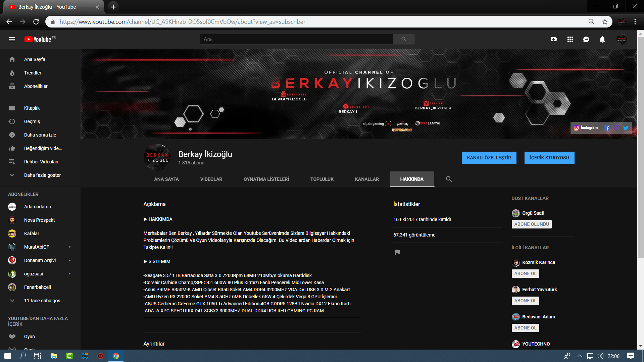The width and height of the screenshot is (644, 362).
Task: Click the Berkay İkizoğlu channel avatar
Action: coord(157,158)
